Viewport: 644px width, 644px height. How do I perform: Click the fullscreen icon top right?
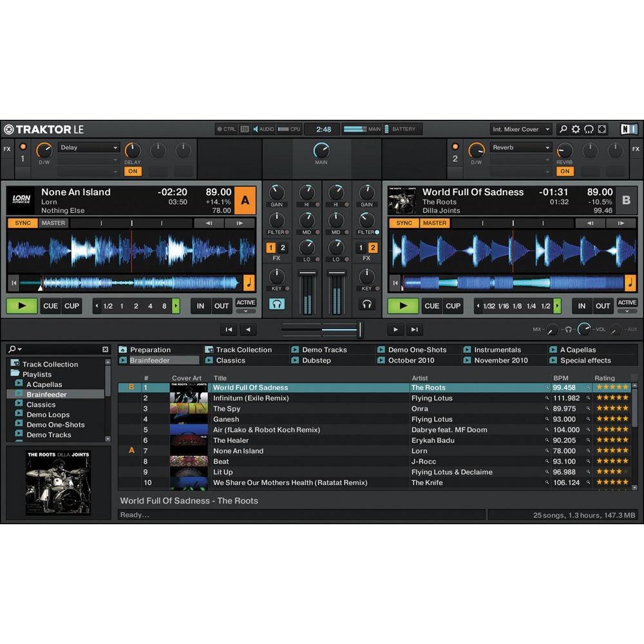point(601,129)
